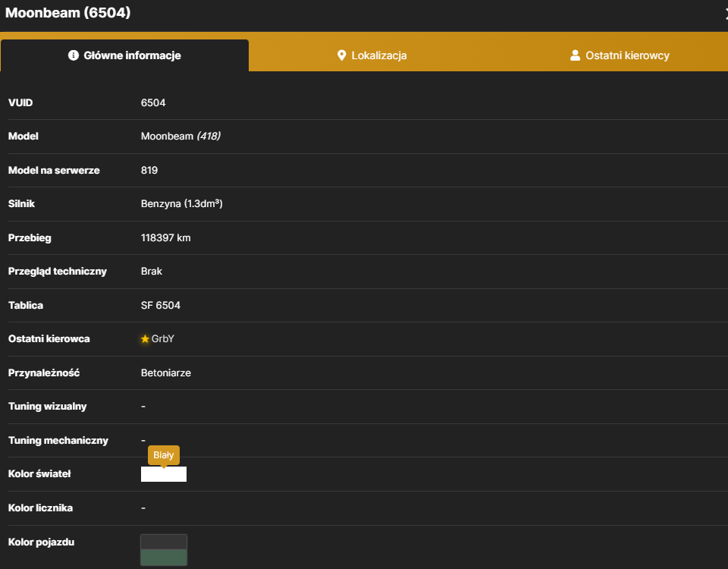Image resolution: width=728 pixels, height=569 pixels.
Task: Select the white Kolor świateł swatch
Action: point(164,474)
